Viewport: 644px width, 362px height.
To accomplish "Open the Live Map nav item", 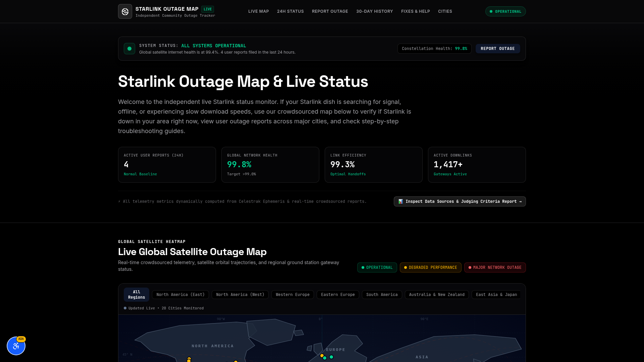I will pyautogui.click(x=259, y=11).
